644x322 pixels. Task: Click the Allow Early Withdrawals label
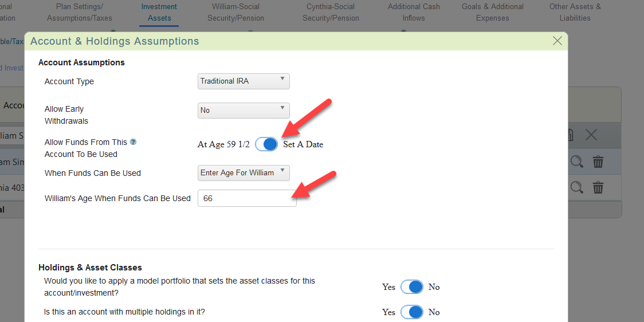point(66,115)
